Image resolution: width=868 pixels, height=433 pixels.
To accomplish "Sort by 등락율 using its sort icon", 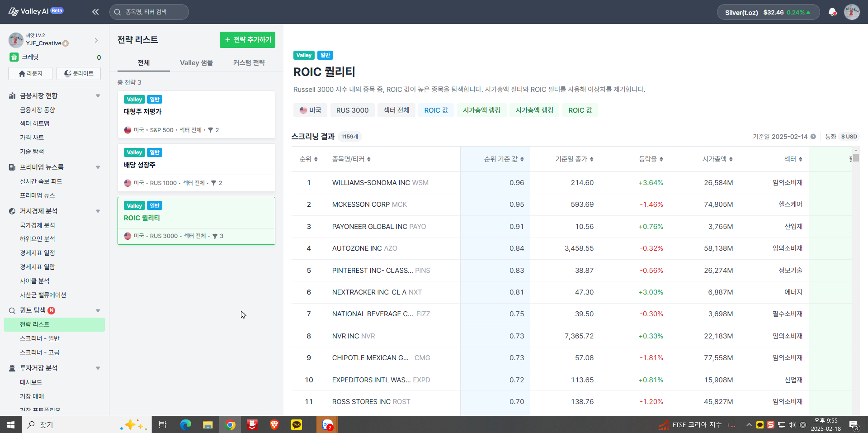I will (661, 159).
